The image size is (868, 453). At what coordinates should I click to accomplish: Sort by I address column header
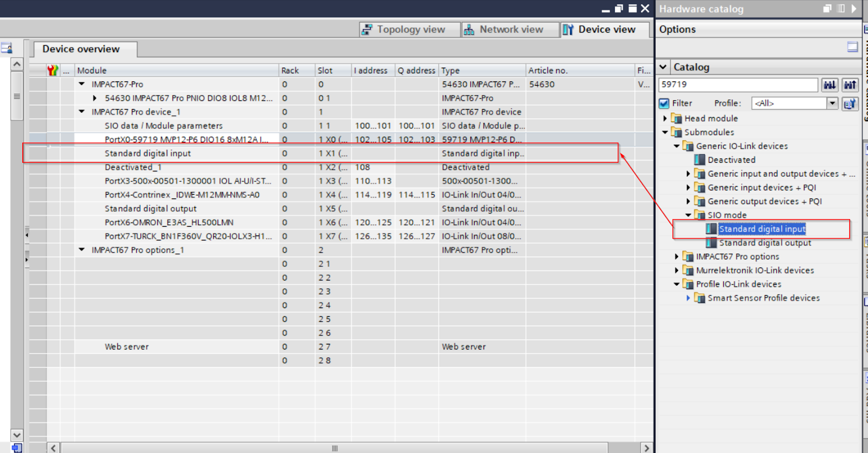click(373, 71)
